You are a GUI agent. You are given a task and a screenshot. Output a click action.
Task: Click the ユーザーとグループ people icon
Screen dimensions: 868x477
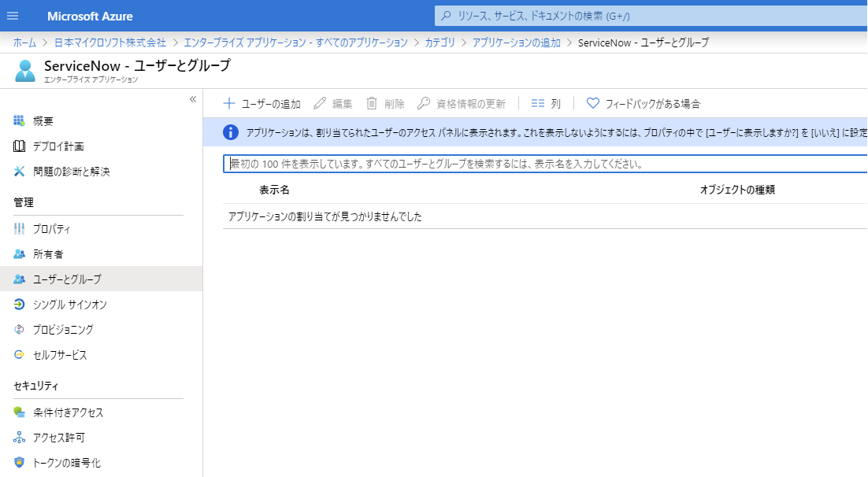pyautogui.click(x=20, y=279)
